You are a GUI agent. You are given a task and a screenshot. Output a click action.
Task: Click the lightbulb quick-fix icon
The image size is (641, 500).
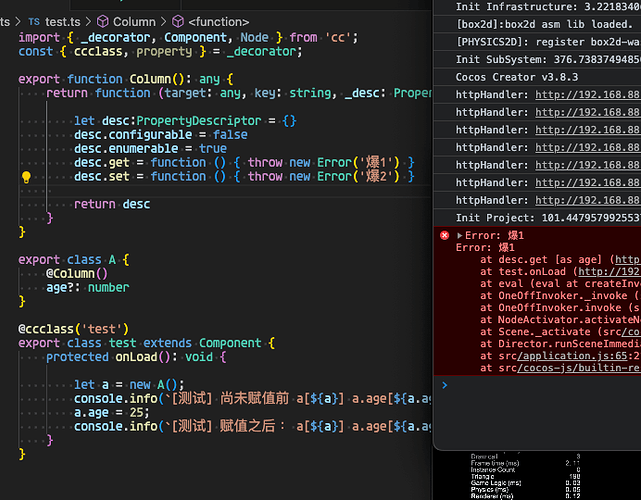click(x=26, y=177)
